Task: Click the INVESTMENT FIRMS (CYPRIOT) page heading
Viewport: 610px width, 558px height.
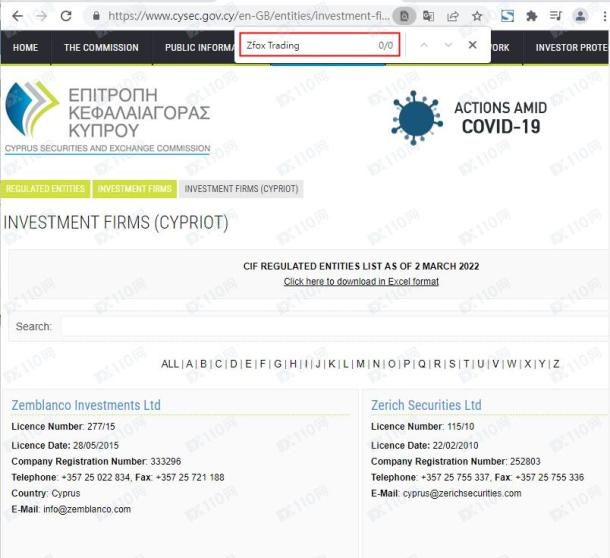Action: [x=116, y=223]
